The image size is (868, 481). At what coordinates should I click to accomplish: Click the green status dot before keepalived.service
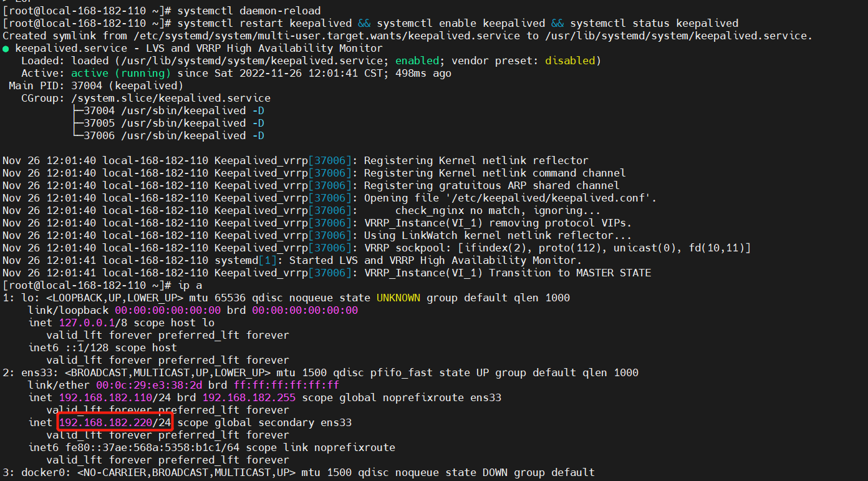coord(6,49)
